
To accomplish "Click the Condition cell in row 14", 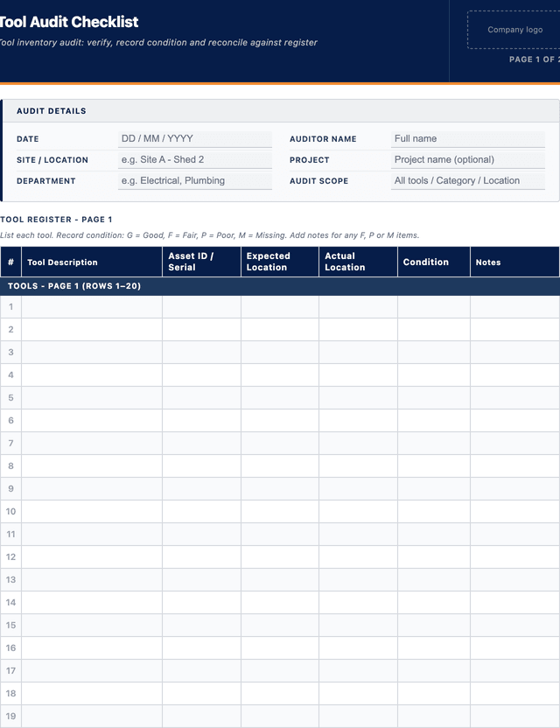I will coord(434,603).
